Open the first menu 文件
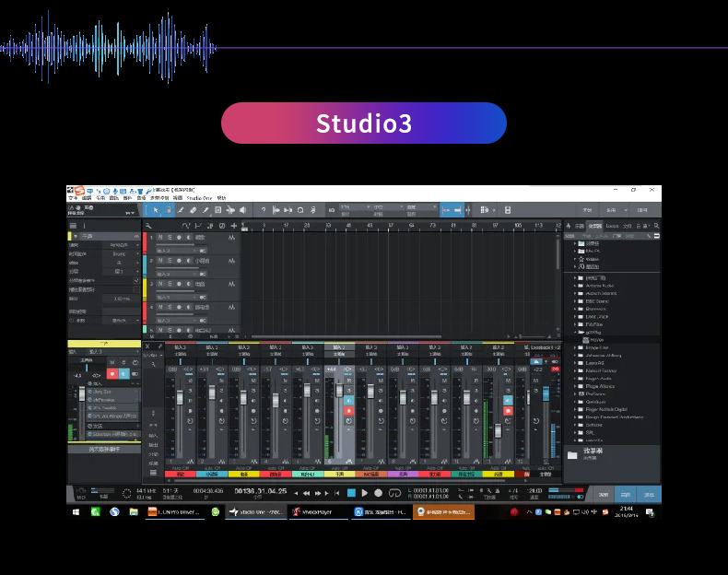The height and width of the screenshot is (575, 728). [x=74, y=198]
